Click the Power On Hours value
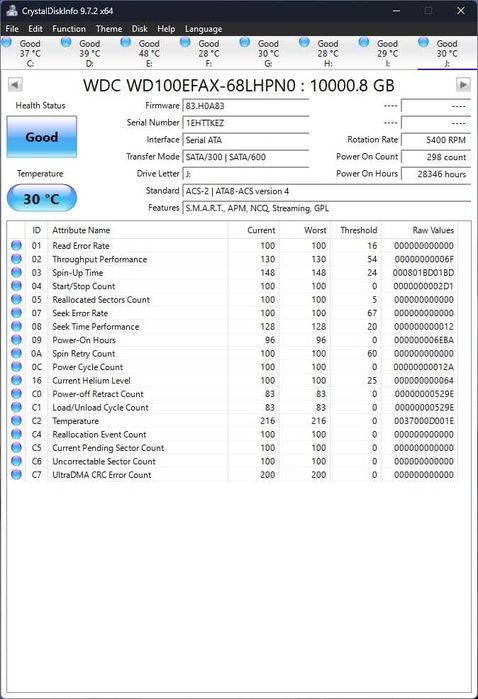 [x=436, y=174]
